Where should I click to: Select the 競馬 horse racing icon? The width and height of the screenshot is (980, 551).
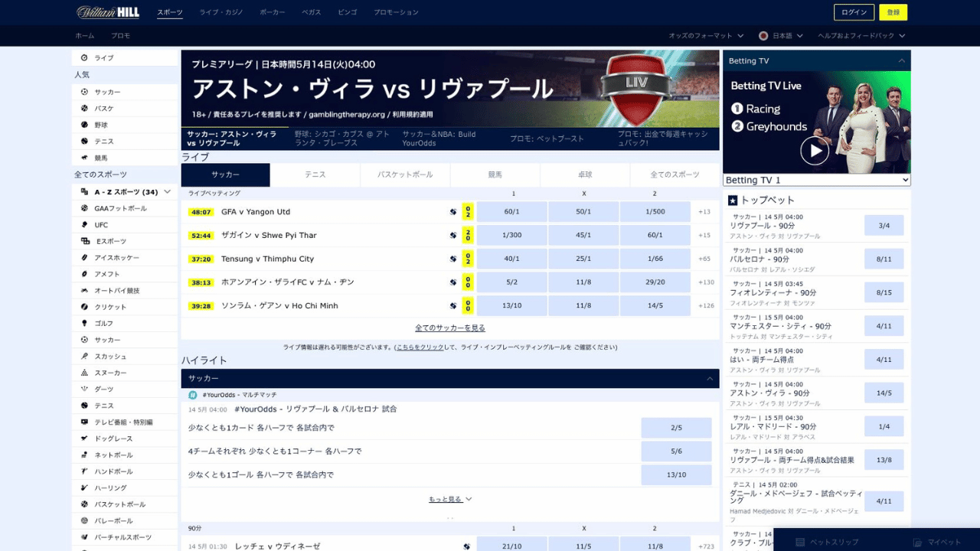pyautogui.click(x=85, y=158)
